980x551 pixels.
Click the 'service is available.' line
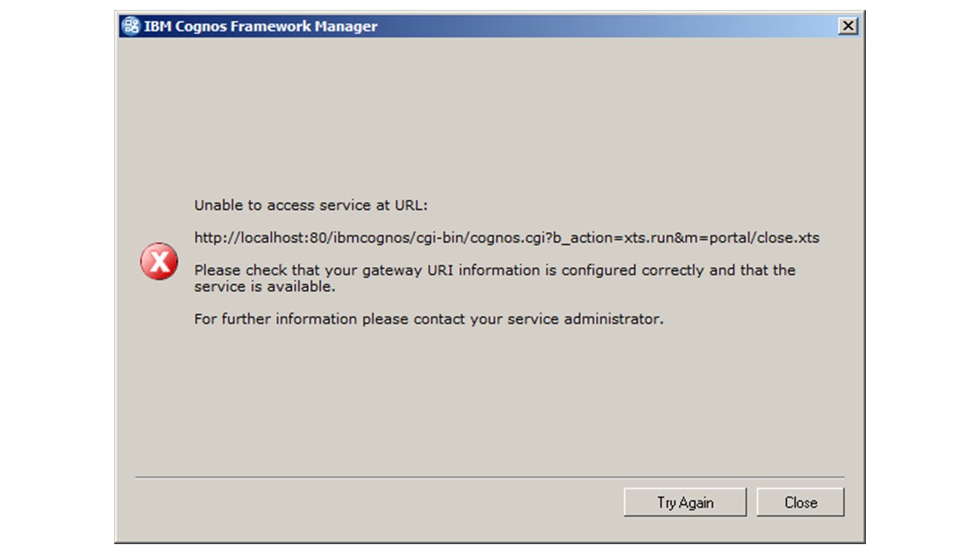(265, 287)
